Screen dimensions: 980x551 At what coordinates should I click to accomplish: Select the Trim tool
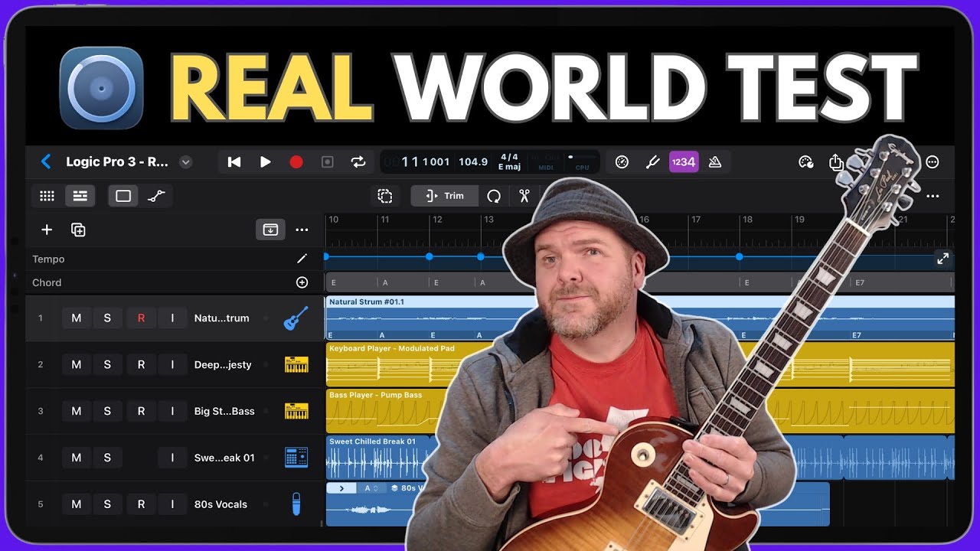[445, 196]
